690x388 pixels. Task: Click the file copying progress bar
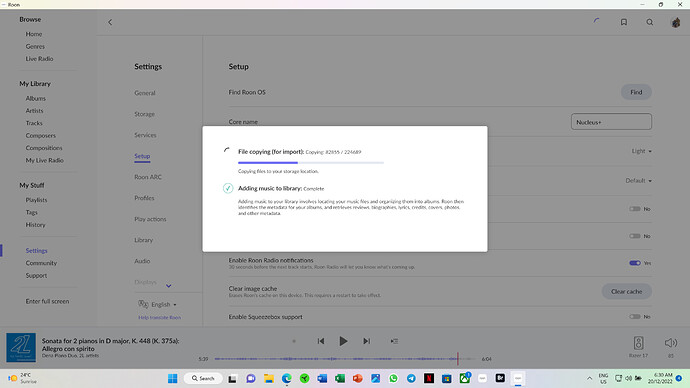[x=311, y=163]
